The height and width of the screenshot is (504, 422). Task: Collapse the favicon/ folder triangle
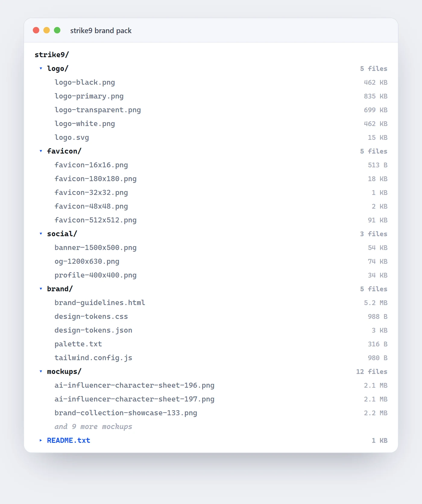click(x=41, y=151)
